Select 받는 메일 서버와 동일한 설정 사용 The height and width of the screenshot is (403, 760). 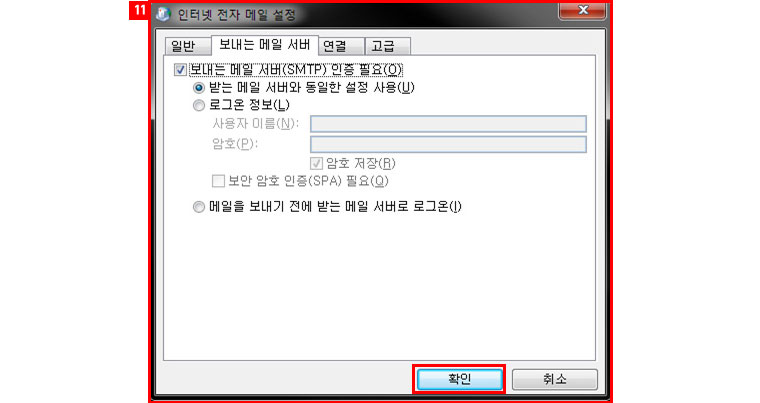[199, 88]
